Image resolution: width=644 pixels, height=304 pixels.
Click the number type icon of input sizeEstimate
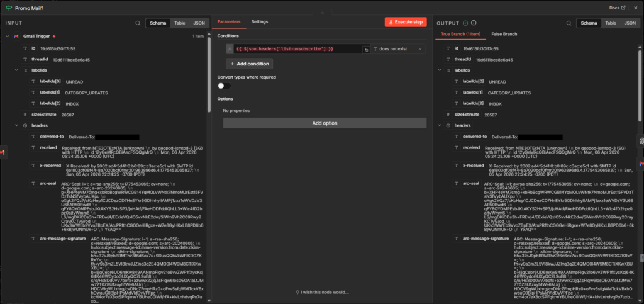point(25,115)
